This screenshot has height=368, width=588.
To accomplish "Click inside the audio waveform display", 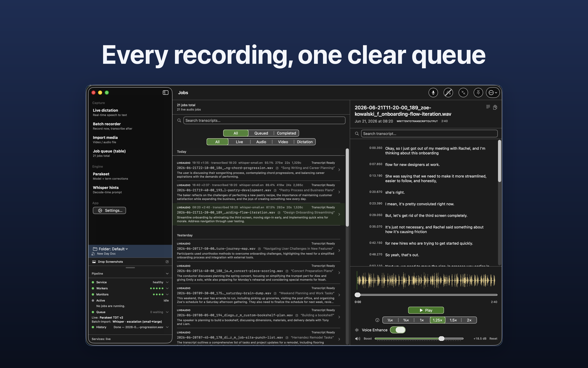I will coord(426,280).
